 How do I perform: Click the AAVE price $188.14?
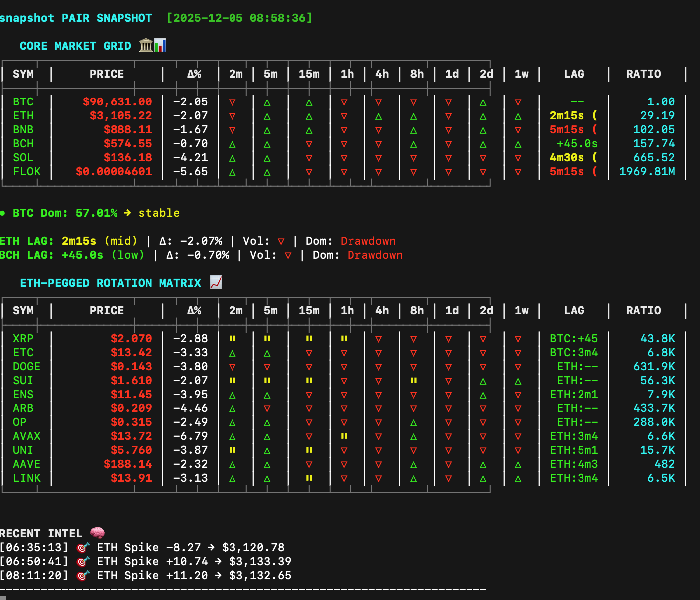(x=128, y=464)
